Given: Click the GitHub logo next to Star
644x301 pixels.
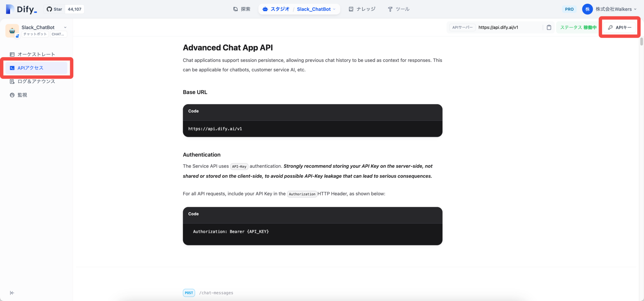Looking at the screenshot, I should coord(50,9).
